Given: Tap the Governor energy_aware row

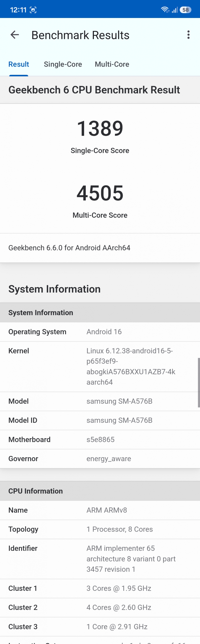Looking at the screenshot, I should tap(100, 459).
